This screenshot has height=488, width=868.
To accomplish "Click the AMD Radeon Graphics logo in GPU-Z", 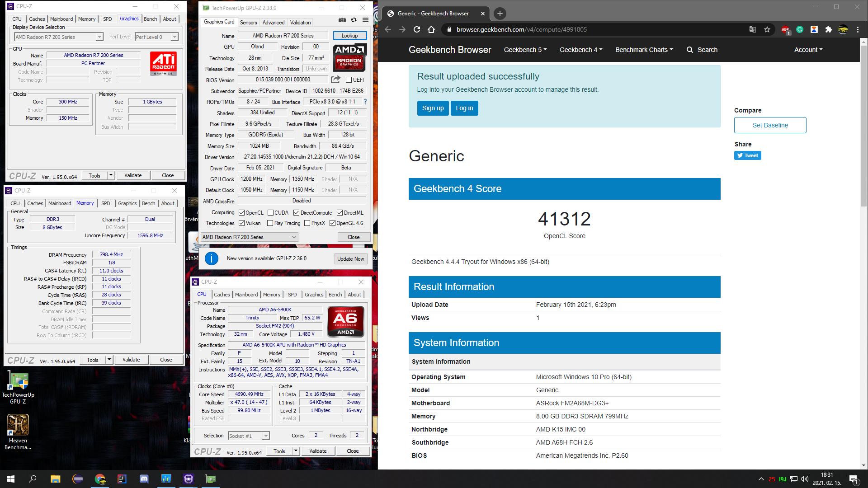I will (350, 57).
